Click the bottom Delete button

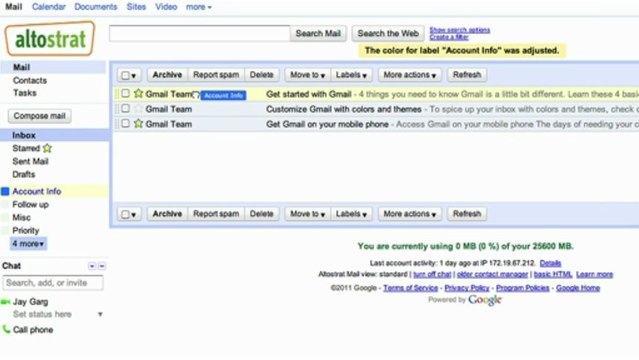262,214
